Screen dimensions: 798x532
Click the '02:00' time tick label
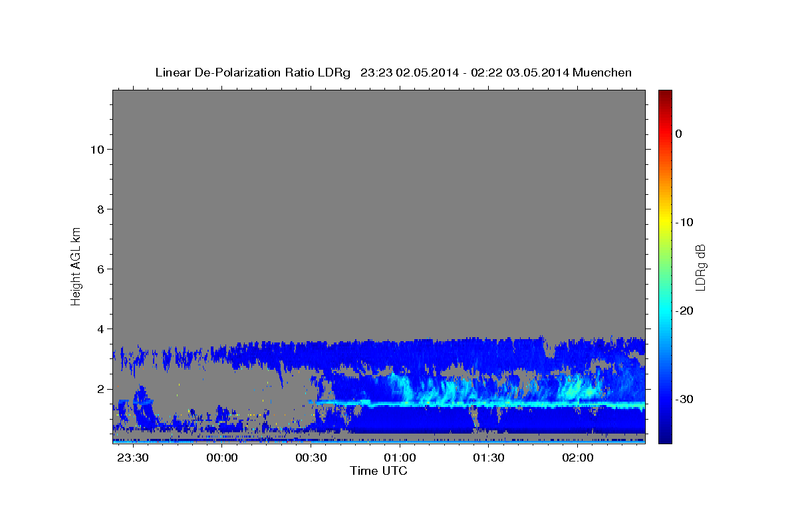[578, 459]
